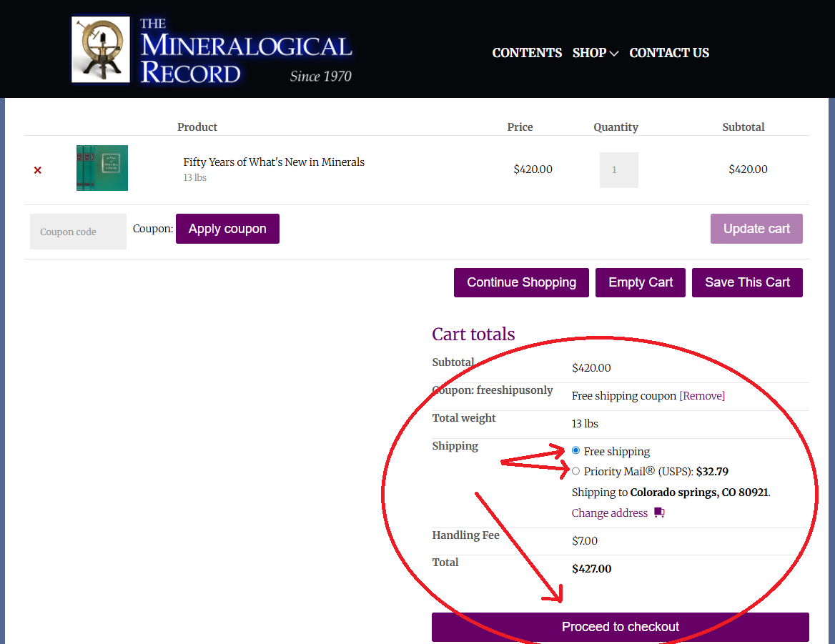The height and width of the screenshot is (644, 835).
Task: Open the CONTENTS menu item
Action: click(527, 53)
